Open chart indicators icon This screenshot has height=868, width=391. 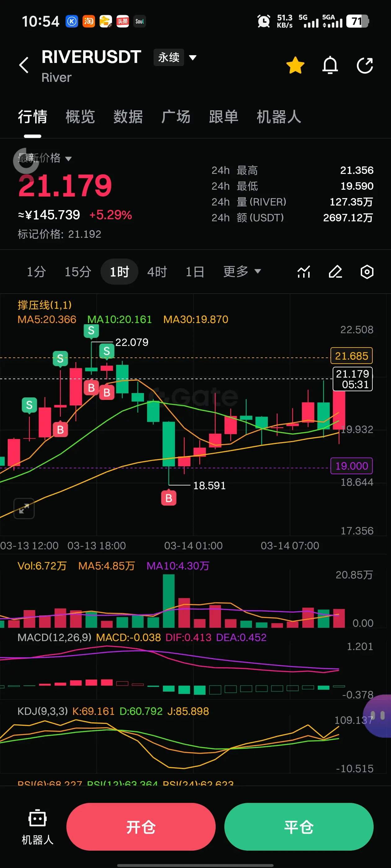click(x=303, y=272)
